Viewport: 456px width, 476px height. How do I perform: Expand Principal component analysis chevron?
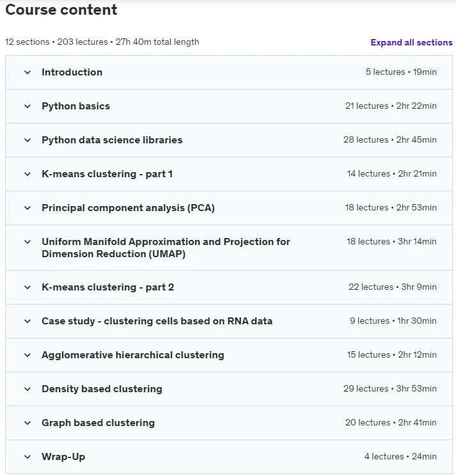coord(28,208)
